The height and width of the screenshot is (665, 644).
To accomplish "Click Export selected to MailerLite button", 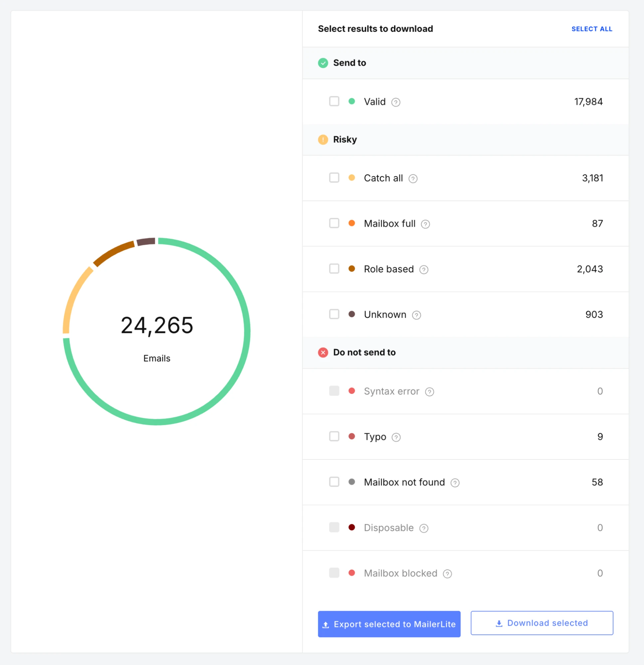I will click(x=389, y=624).
